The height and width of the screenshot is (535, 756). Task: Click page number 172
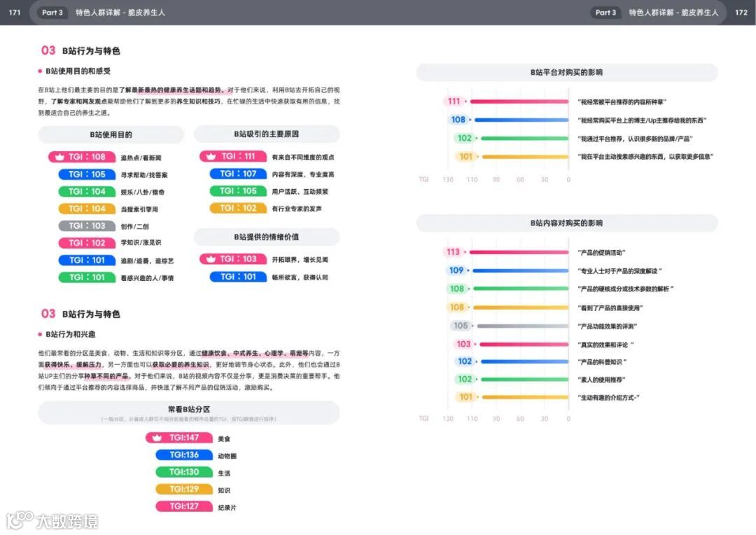(x=741, y=13)
